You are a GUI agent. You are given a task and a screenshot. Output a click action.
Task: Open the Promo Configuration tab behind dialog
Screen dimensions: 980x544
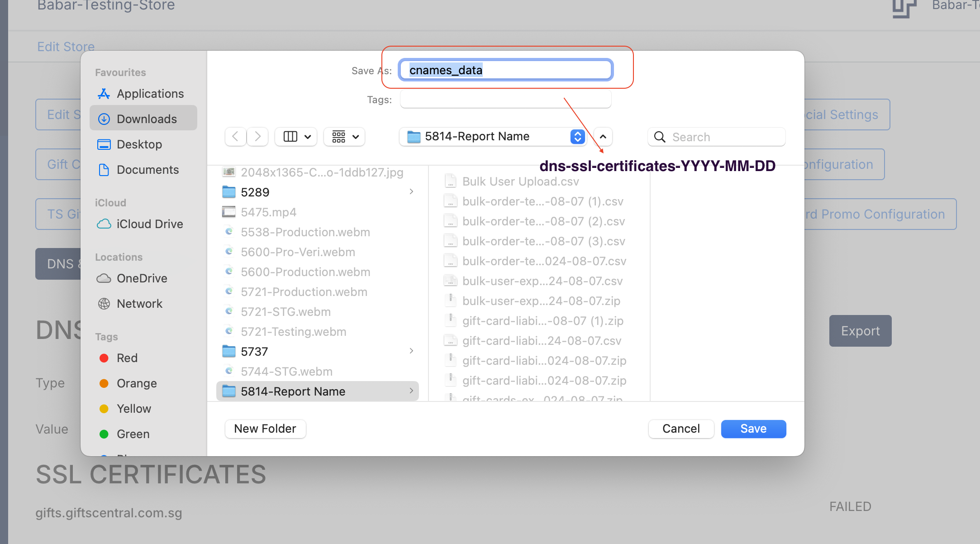(880, 214)
